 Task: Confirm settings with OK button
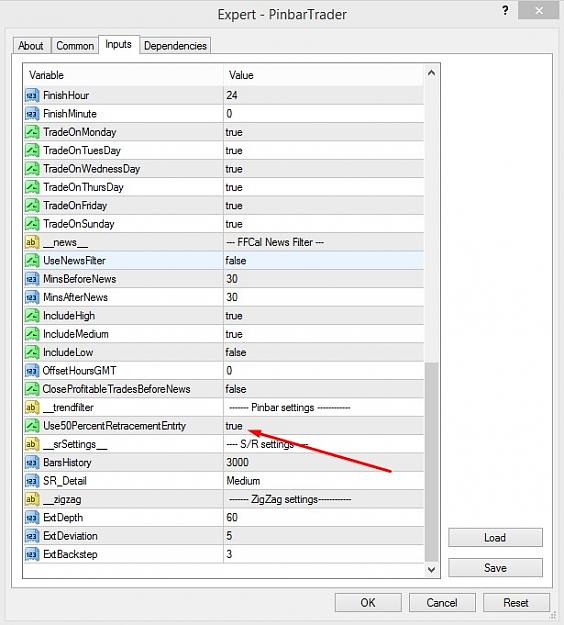pyautogui.click(x=368, y=602)
